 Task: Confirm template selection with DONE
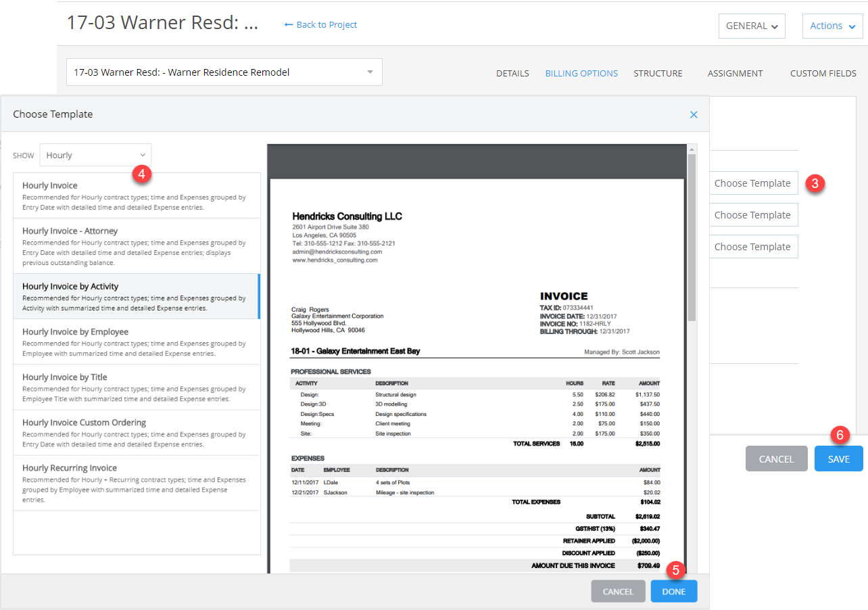pyautogui.click(x=673, y=590)
